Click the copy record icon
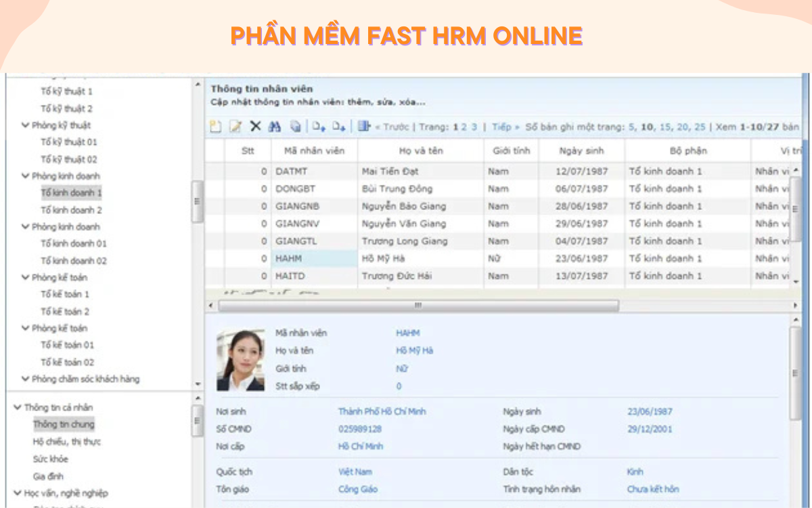812x508 pixels. click(x=295, y=126)
